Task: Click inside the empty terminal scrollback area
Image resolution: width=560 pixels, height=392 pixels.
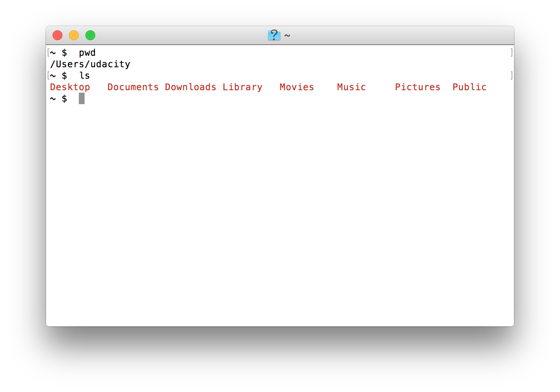Action: [x=279, y=205]
